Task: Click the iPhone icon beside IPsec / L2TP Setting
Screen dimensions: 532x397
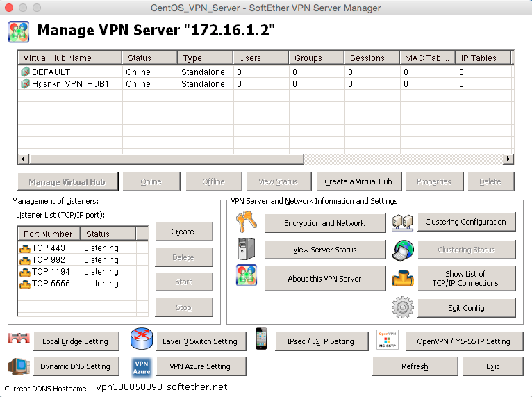Action: click(x=261, y=339)
